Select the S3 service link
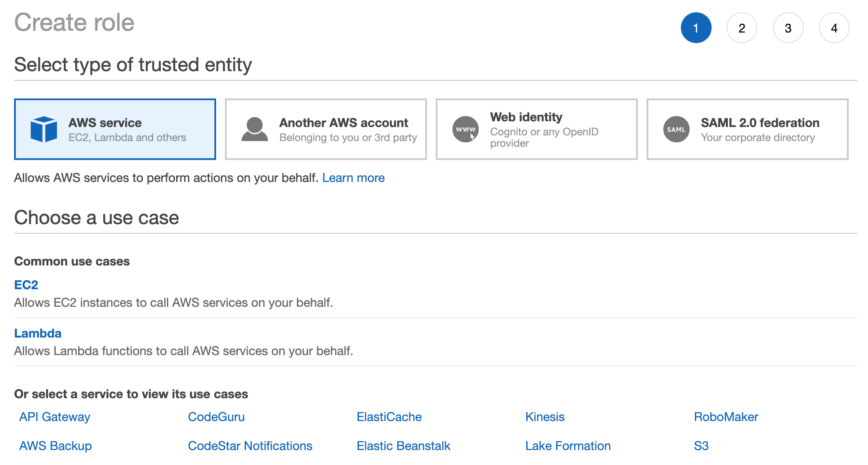The height and width of the screenshot is (465, 868). [702, 446]
